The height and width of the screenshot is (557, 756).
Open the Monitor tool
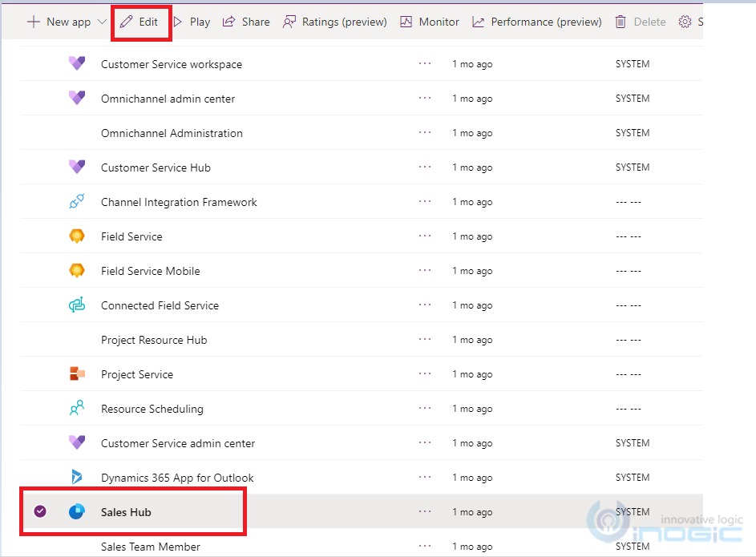[430, 22]
